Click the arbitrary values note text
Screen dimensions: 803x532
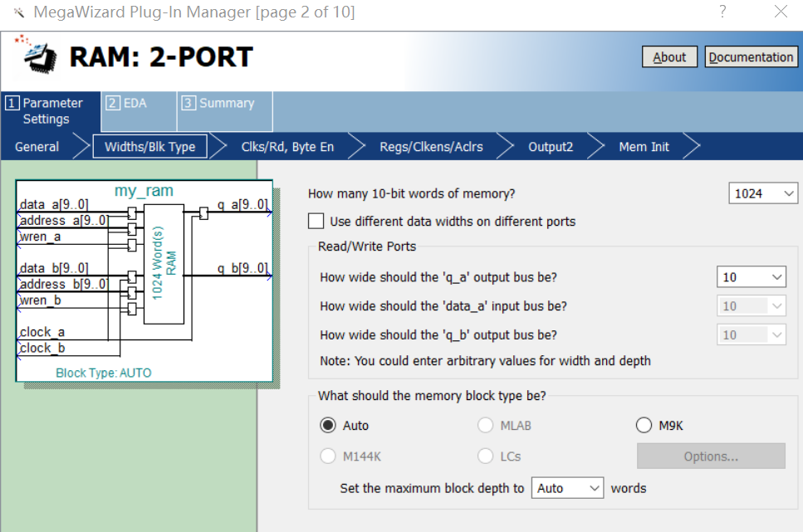(485, 361)
